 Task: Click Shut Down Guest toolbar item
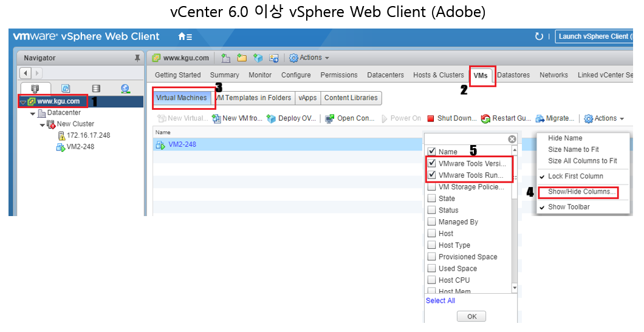pyautogui.click(x=452, y=118)
